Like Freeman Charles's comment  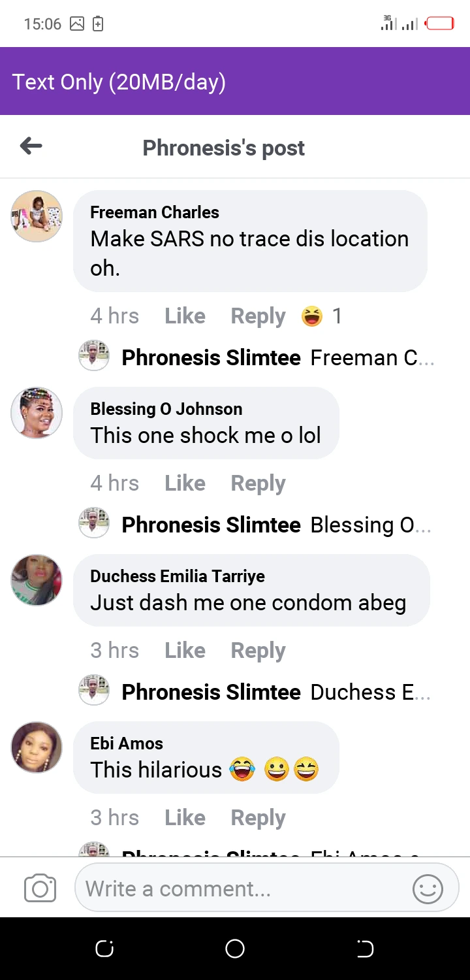click(x=185, y=316)
